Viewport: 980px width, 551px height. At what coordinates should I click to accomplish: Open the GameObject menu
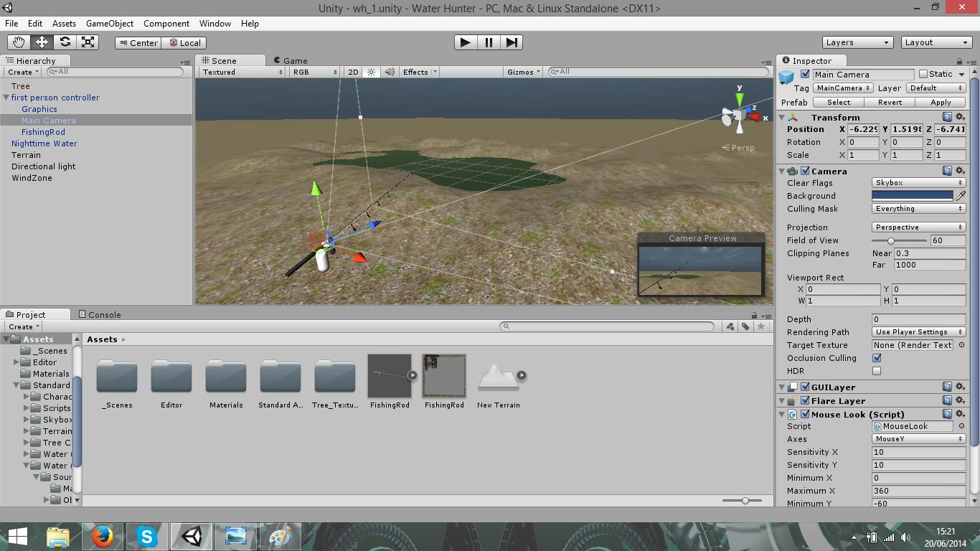pos(110,24)
